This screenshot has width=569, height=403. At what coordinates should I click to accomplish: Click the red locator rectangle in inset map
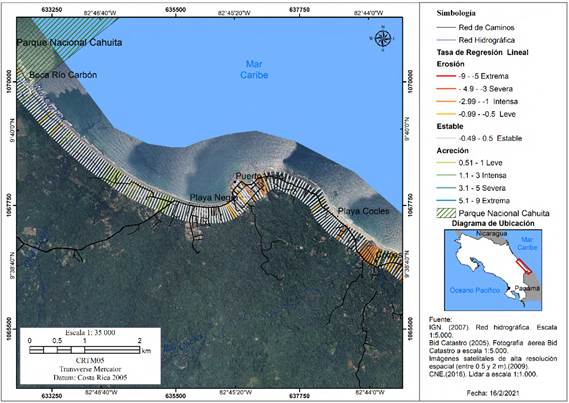point(524,267)
